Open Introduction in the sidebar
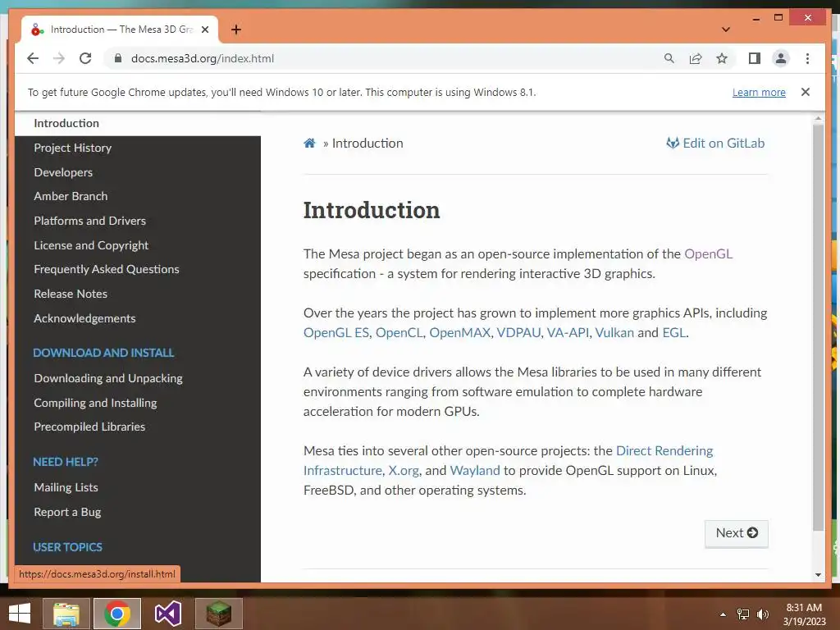Viewport: 840px width, 630px height. (x=66, y=123)
